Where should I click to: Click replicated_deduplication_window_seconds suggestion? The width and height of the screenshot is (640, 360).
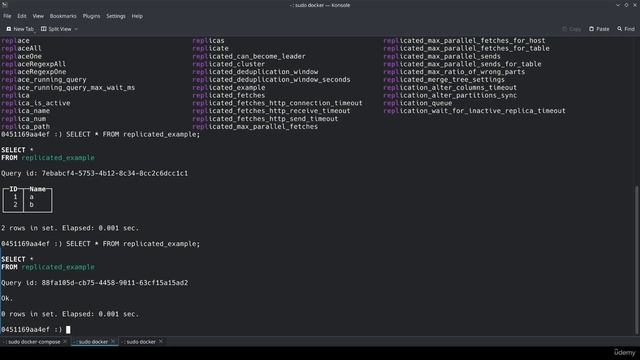271,80
